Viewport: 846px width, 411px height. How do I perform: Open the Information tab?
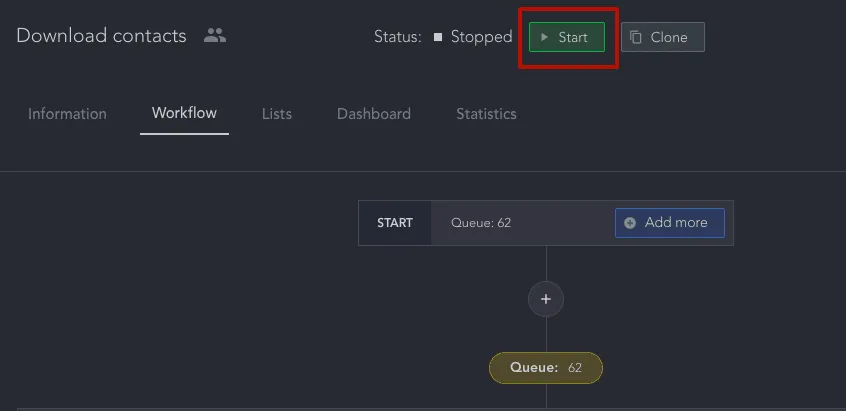pos(67,114)
